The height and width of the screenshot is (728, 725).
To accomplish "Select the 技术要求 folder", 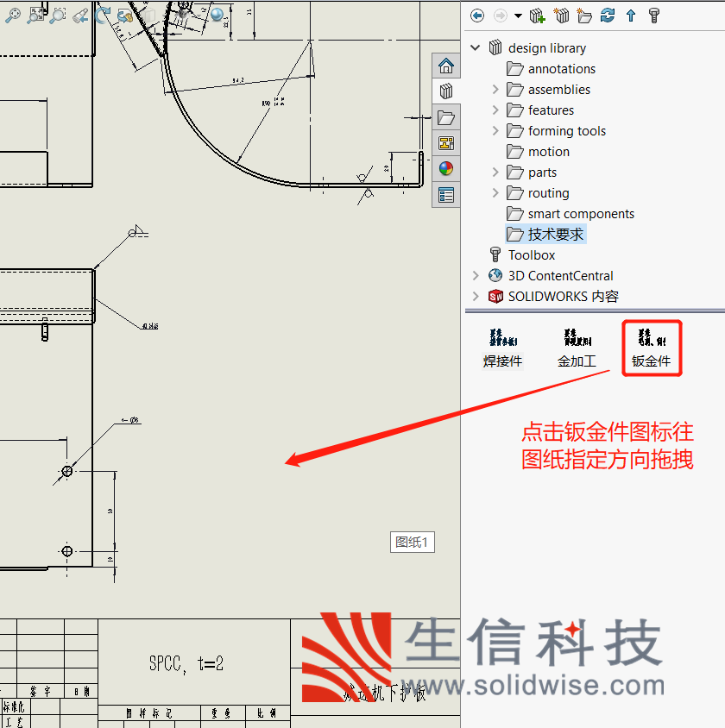I will 545,234.
